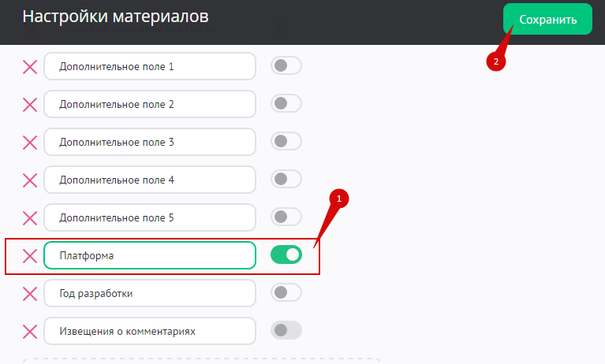
Task: Remove the Дополнительное поле 2 field
Action: pyautogui.click(x=30, y=105)
